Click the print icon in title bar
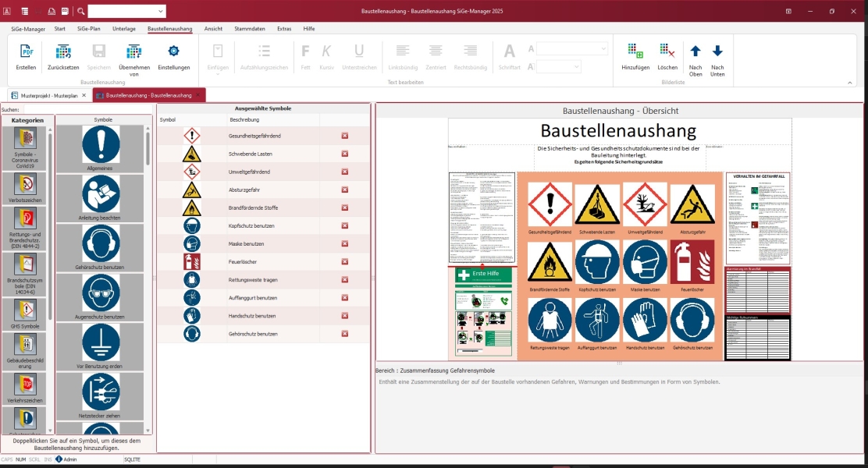 point(51,11)
